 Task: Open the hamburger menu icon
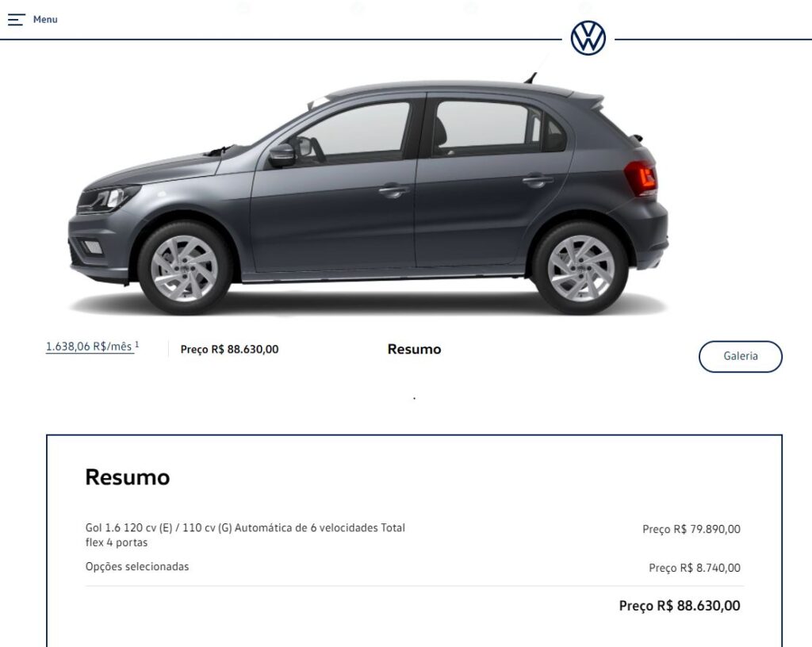pyautogui.click(x=16, y=20)
